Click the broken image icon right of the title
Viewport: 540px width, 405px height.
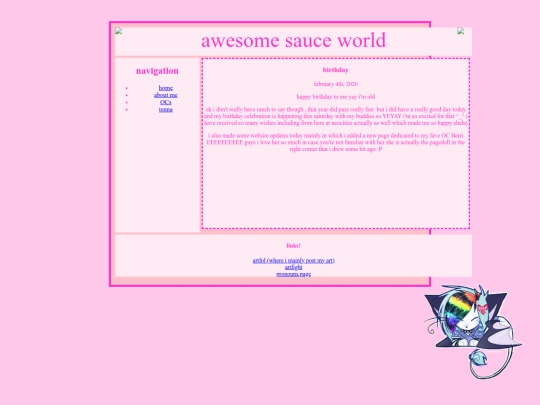460,31
